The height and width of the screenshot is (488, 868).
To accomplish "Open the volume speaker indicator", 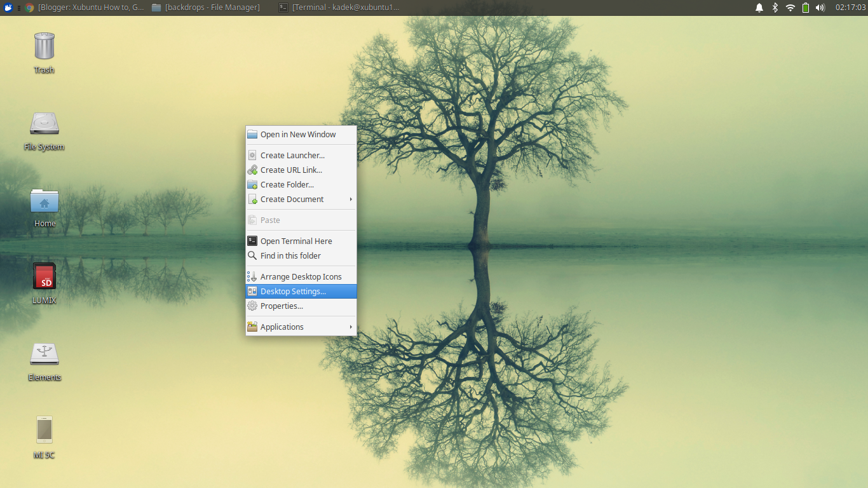I will tap(820, 8).
